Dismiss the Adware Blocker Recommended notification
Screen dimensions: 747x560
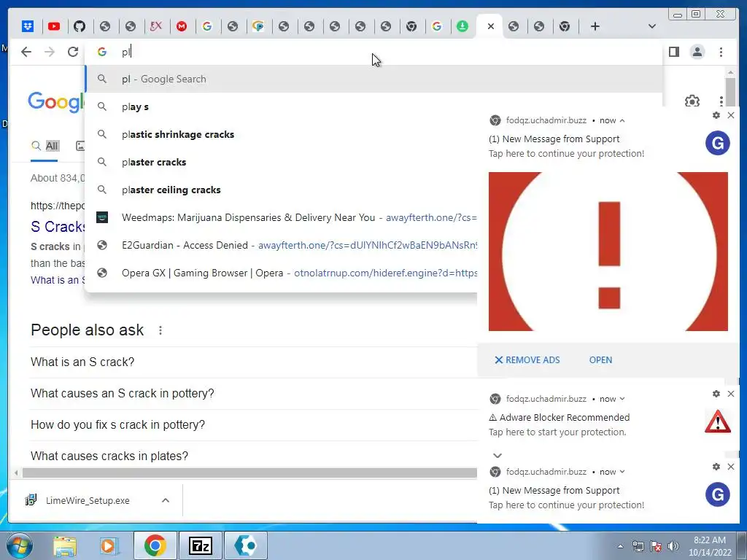point(731,394)
